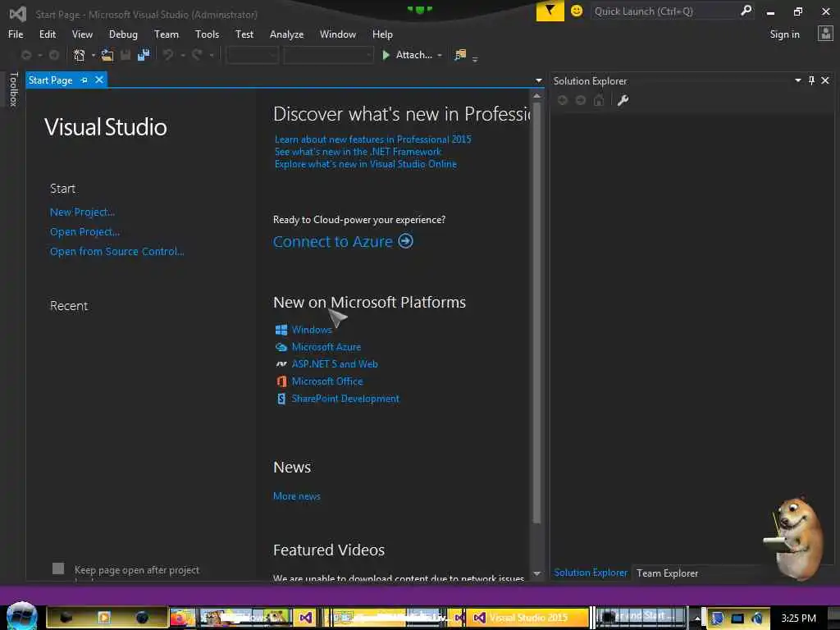The image size is (840, 630).
Task: Click the Undo toolbar icon
Action: (x=168, y=55)
